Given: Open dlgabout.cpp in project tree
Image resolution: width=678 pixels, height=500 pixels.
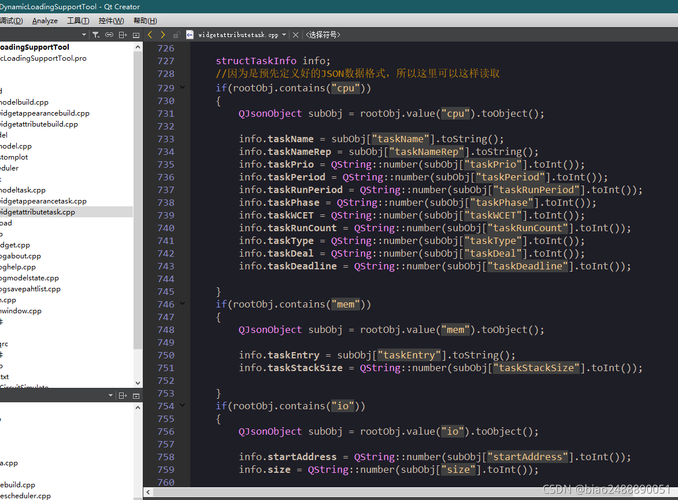Looking at the screenshot, I should pos(20,256).
